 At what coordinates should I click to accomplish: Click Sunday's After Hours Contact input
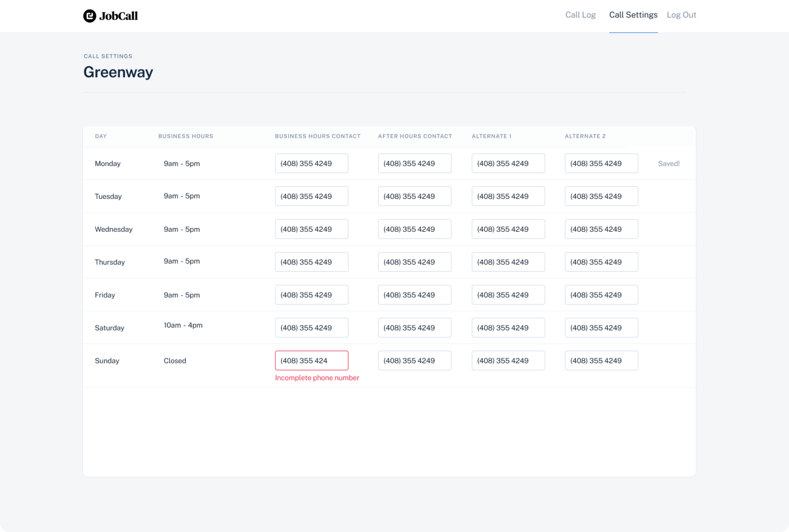click(x=414, y=360)
